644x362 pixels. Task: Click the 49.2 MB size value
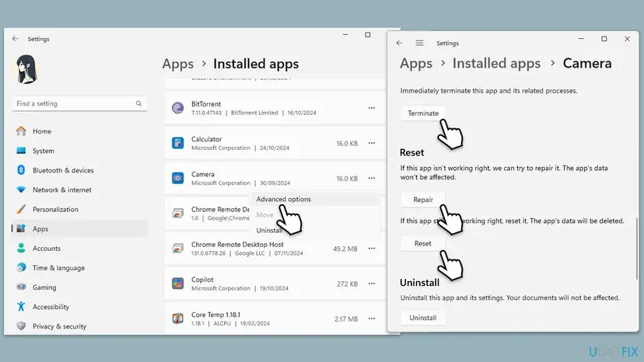(345, 249)
